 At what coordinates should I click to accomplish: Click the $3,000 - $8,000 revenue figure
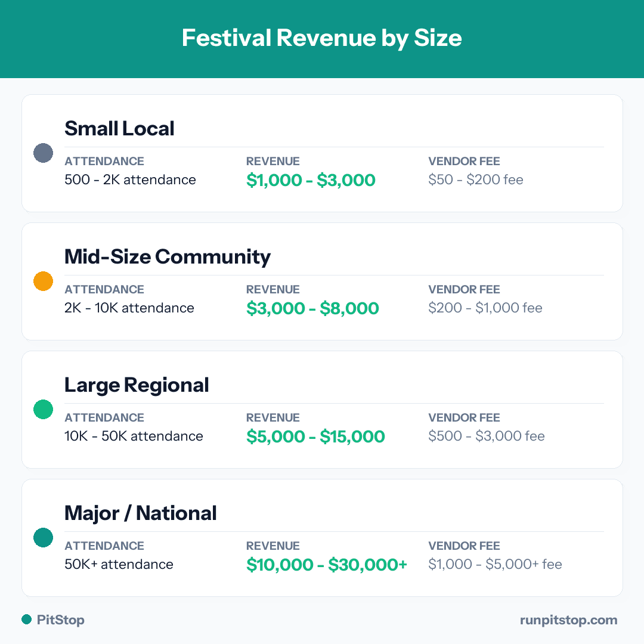click(312, 308)
